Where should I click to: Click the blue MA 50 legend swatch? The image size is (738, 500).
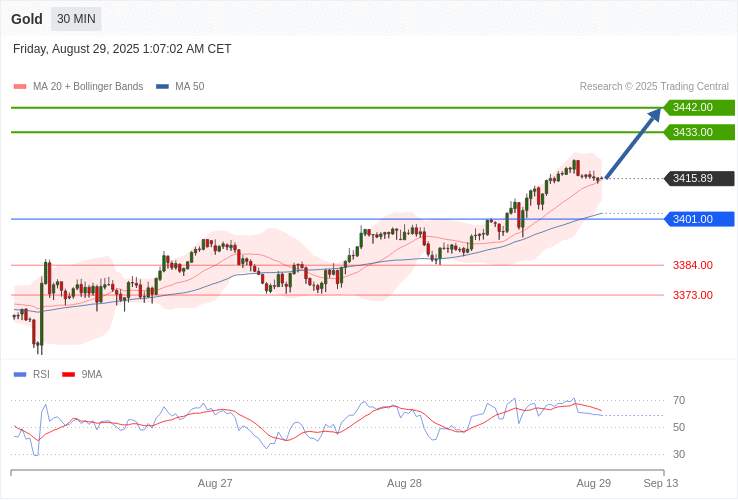coord(162,87)
